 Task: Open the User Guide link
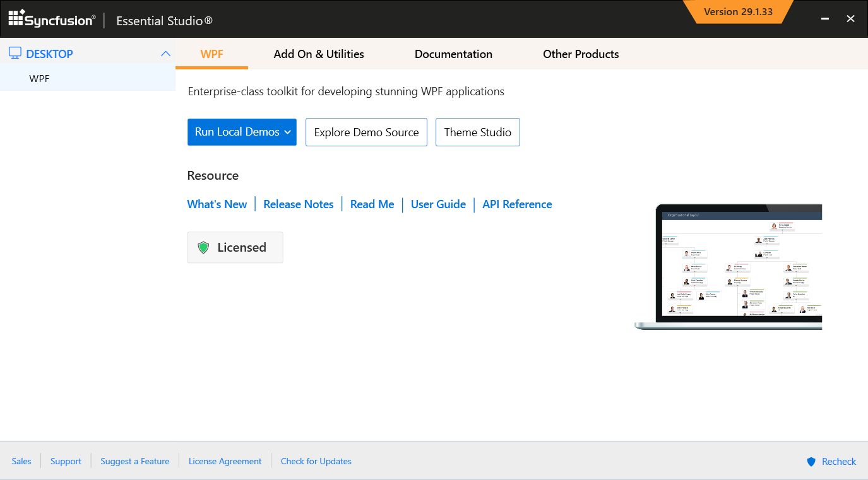point(438,204)
